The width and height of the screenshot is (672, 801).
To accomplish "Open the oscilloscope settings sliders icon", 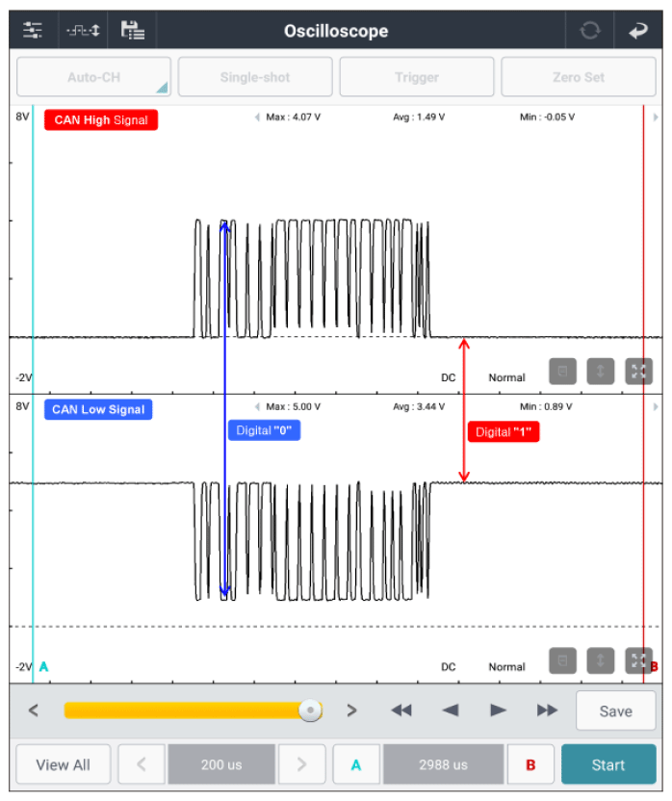I will tap(33, 31).
